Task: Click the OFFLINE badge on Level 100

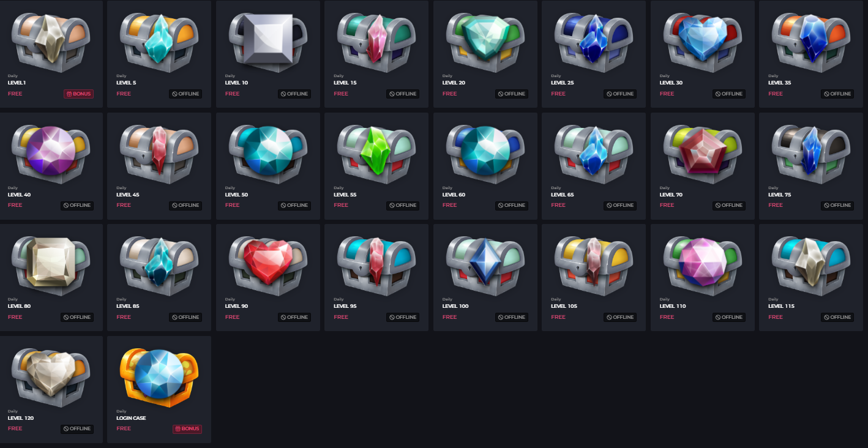Action: pos(512,317)
